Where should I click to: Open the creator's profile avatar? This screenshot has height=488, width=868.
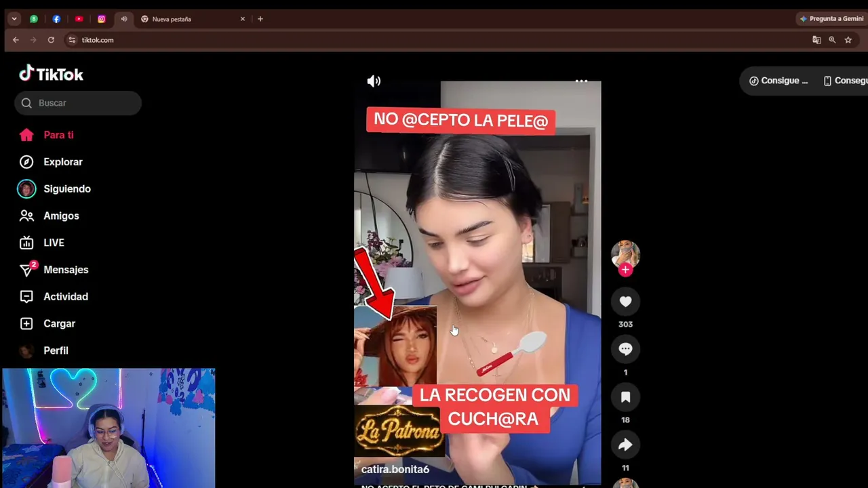(625, 253)
